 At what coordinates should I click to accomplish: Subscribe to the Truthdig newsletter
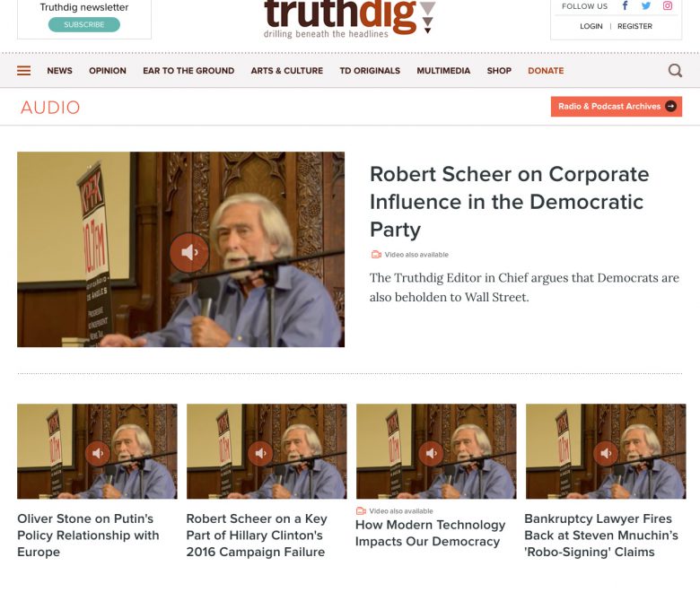(x=84, y=24)
